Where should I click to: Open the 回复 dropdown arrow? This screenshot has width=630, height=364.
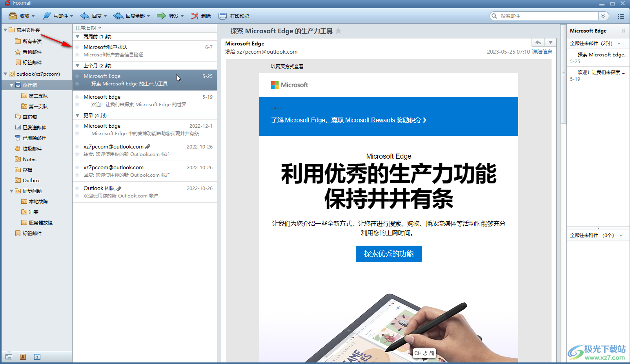[x=105, y=16]
